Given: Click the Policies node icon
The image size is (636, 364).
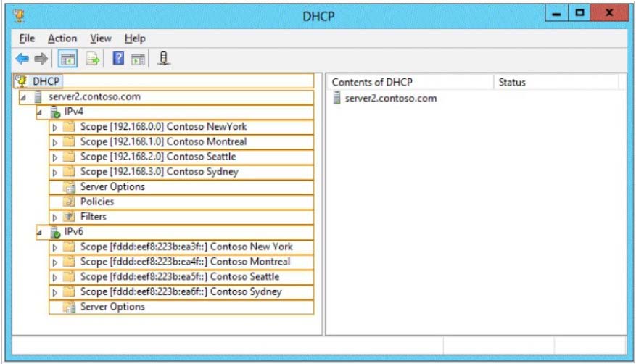Looking at the screenshot, I should [x=70, y=202].
